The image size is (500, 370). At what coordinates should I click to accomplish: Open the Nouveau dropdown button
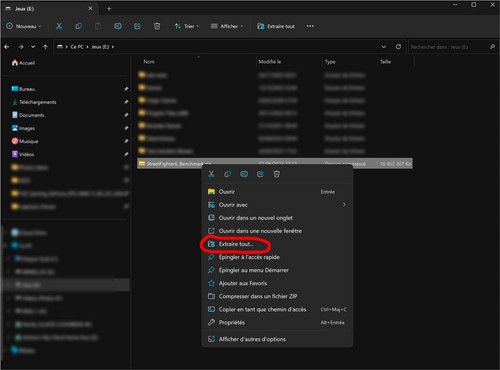(24, 26)
